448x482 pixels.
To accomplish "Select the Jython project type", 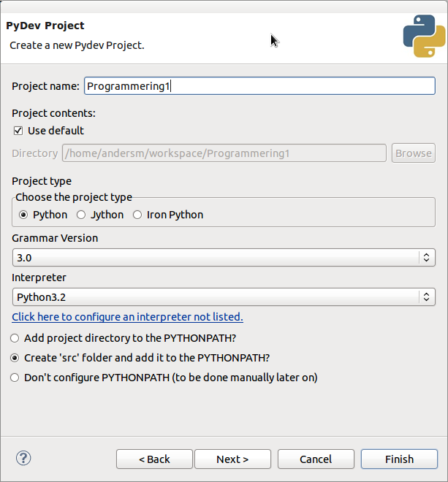I will 81,215.
